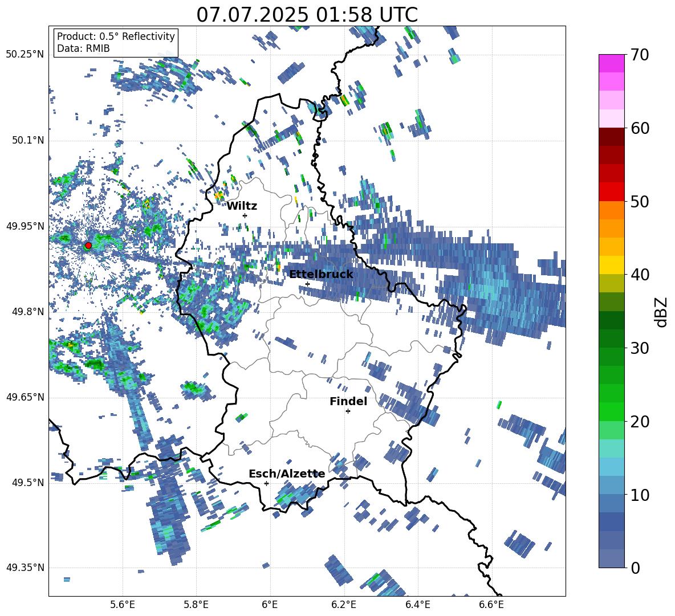Click the 5.6°E longitude label

coord(123,605)
